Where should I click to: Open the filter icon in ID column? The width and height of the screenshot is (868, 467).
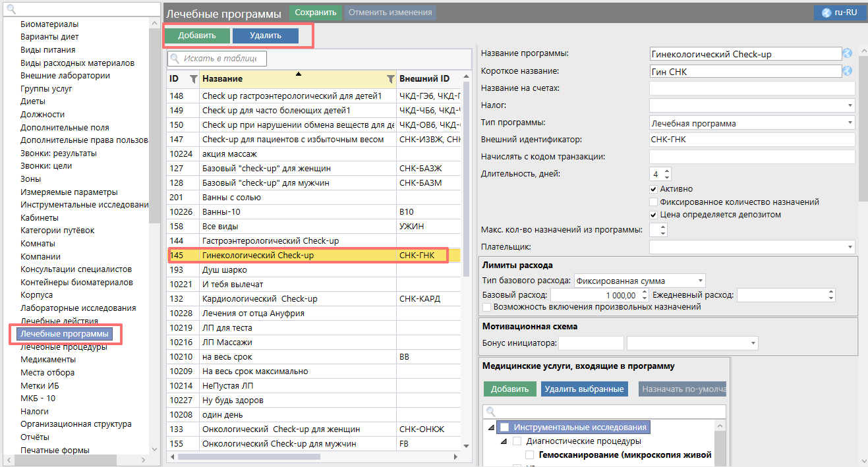pyautogui.click(x=193, y=79)
